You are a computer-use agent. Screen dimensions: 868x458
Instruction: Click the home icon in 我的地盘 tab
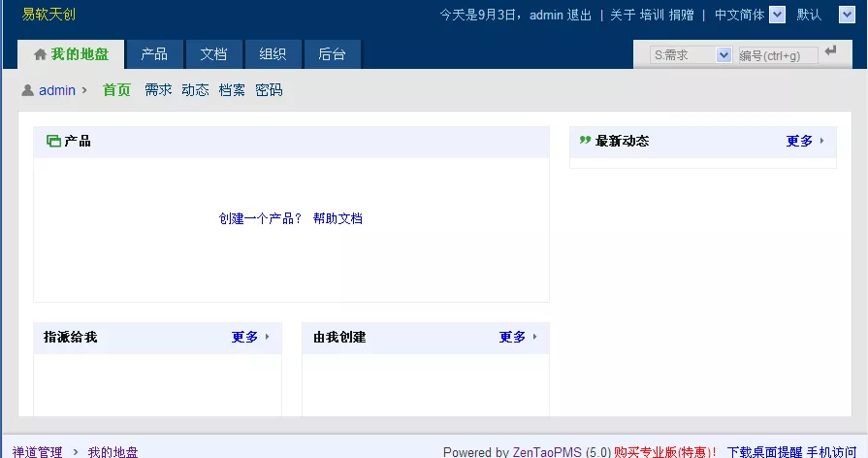(x=40, y=54)
